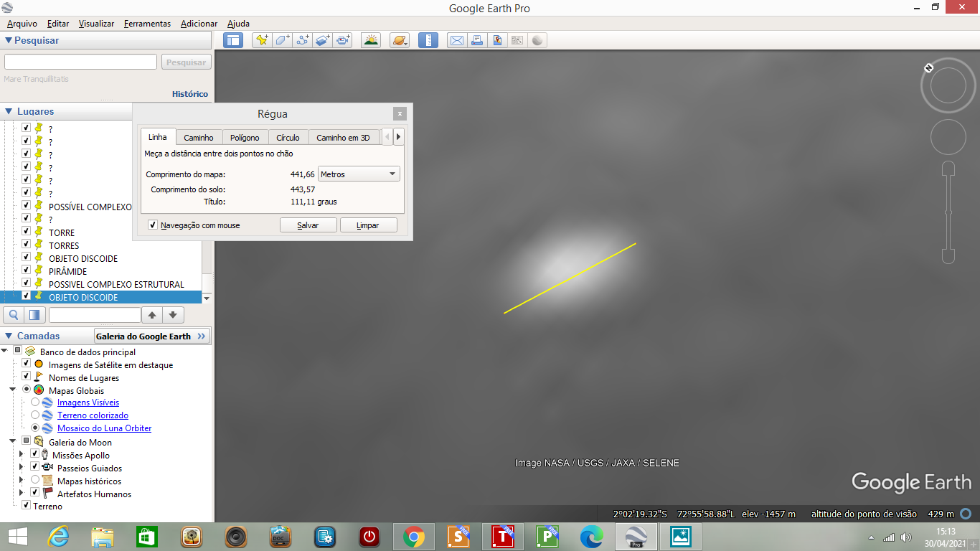Expand Missões Apollo tree node
The height and width of the screenshot is (551, 980).
coord(22,454)
